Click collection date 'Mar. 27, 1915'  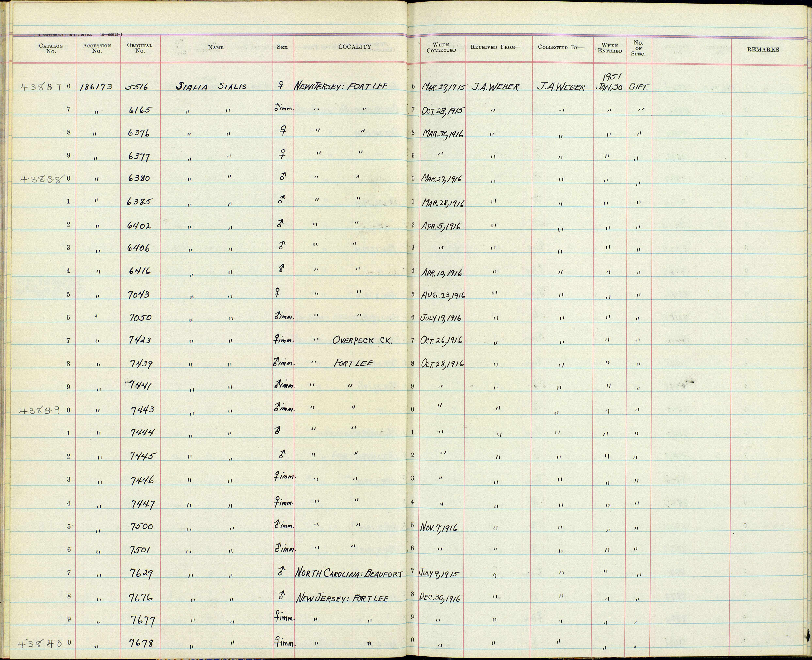(x=444, y=87)
